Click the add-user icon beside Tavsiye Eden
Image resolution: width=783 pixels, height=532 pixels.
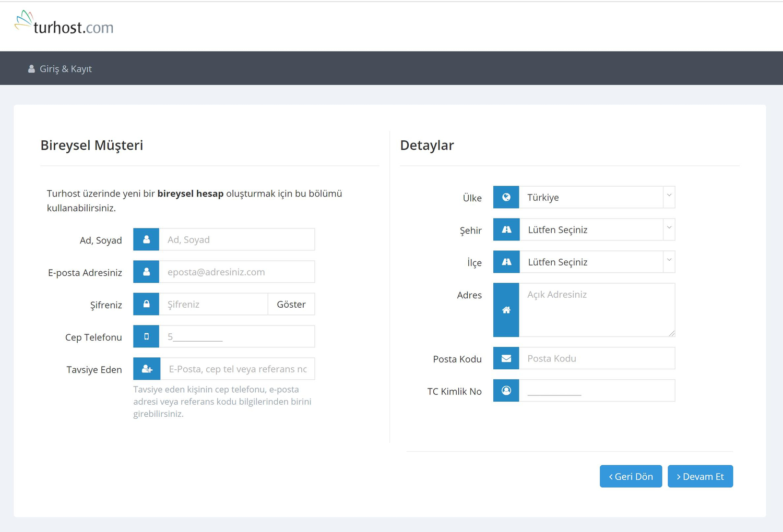(x=147, y=369)
